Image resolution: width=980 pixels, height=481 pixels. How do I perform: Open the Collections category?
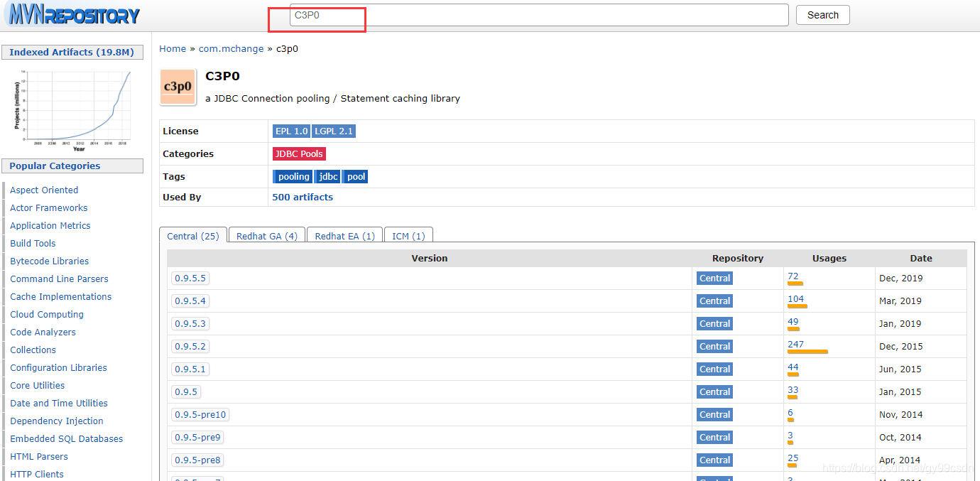coord(33,350)
